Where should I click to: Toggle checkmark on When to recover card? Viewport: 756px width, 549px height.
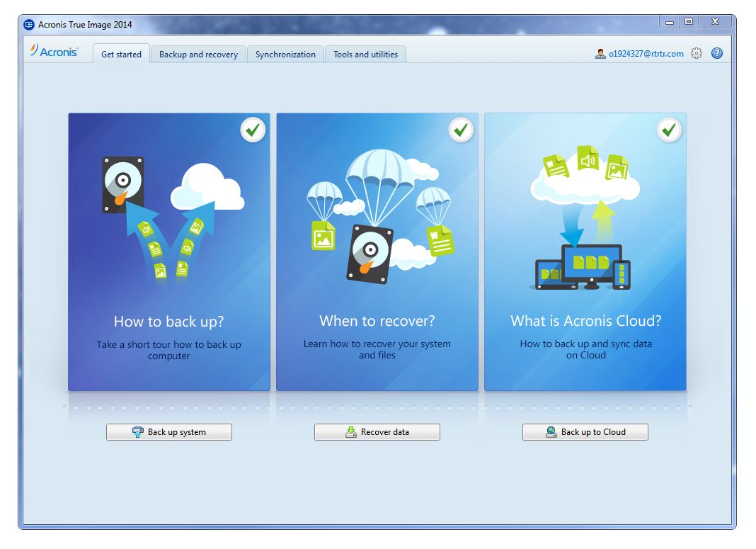point(461,130)
